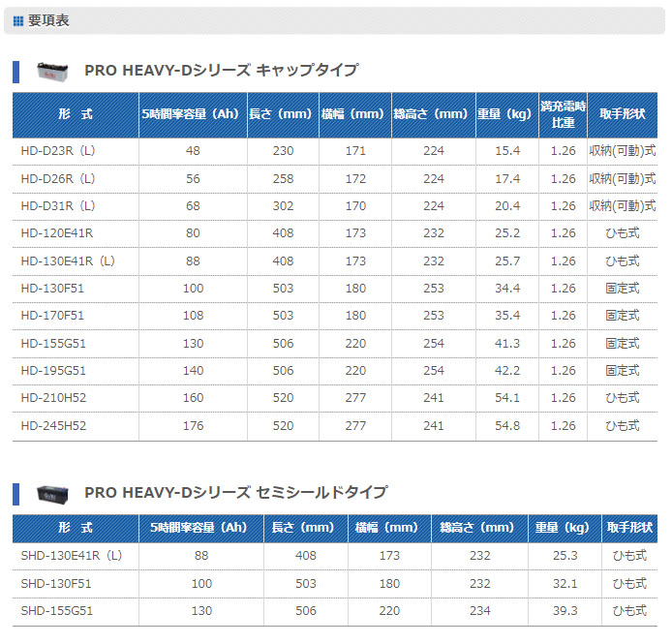Click weight 32.1 in SHD-130F51 row
The width and height of the screenshot is (672, 644).
click(565, 584)
